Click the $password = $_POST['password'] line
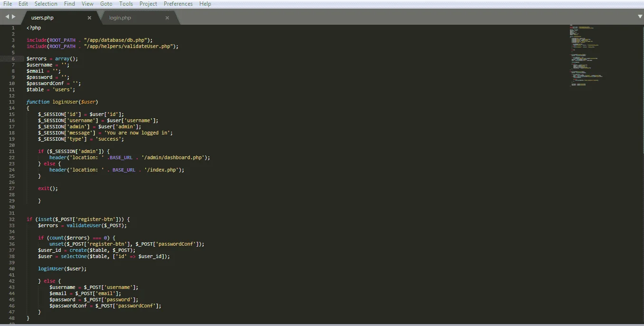This screenshot has height=326, width=644. click(x=93, y=300)
